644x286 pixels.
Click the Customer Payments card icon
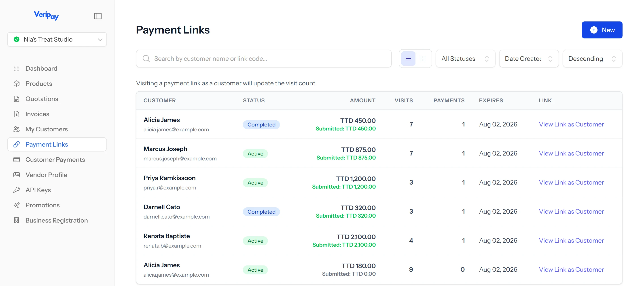point(17,160)
